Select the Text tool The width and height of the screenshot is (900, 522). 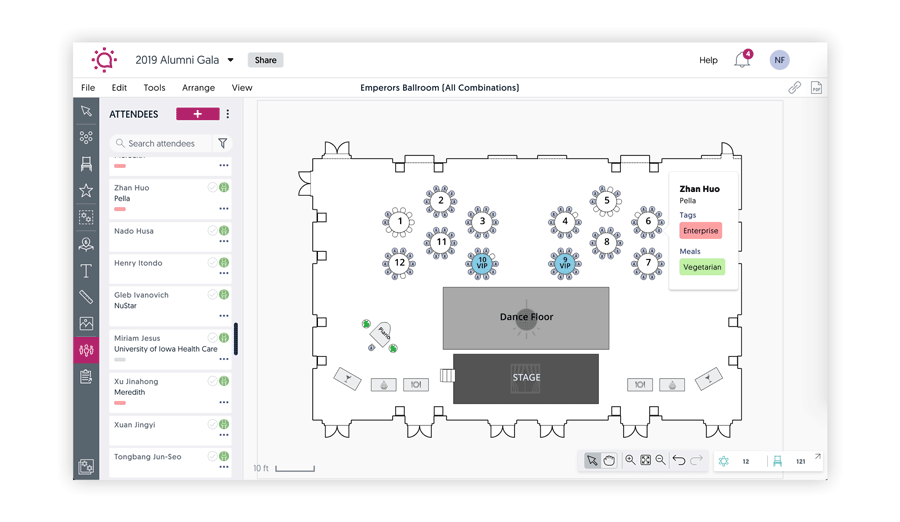(86, 270)
